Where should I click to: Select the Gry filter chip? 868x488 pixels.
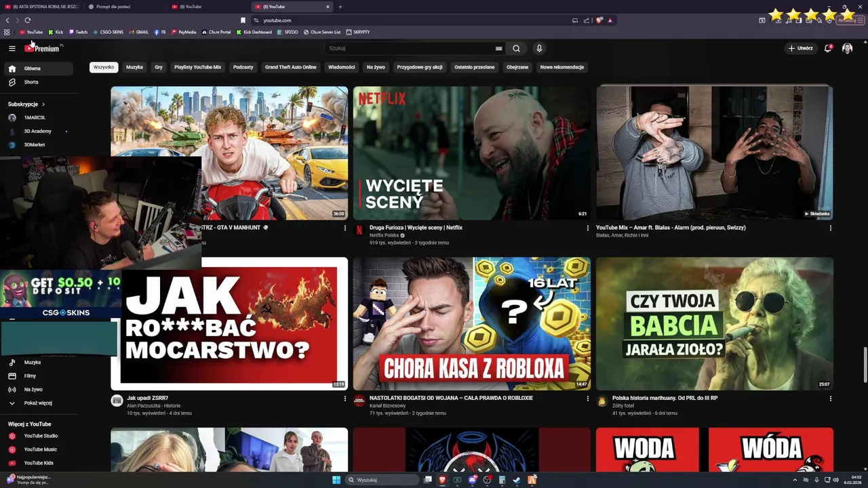(x=159, y=67)
